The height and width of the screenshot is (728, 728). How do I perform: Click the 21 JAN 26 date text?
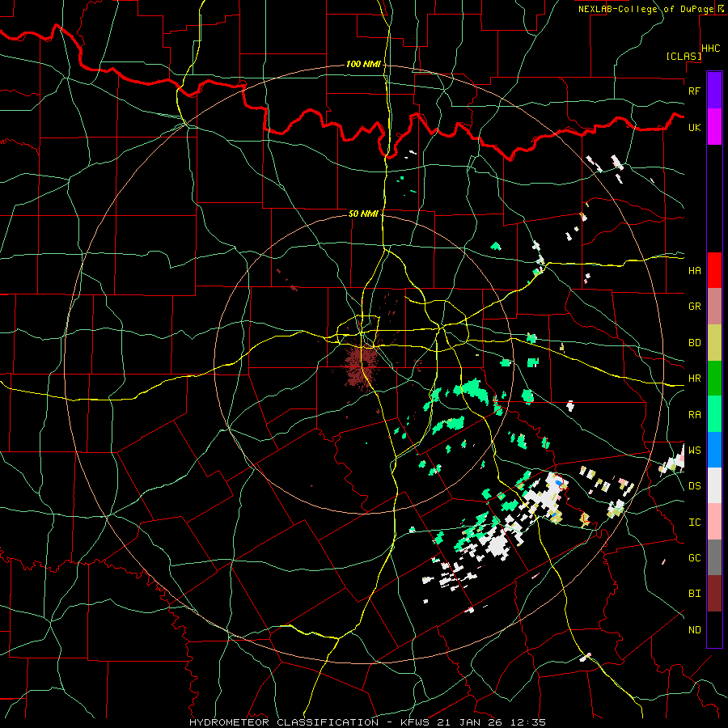472,722
